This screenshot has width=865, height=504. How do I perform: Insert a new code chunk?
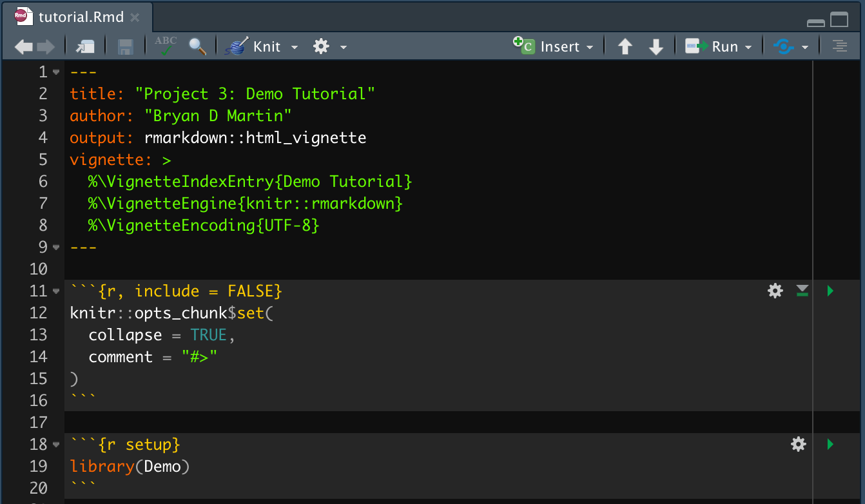coord(547,46)
